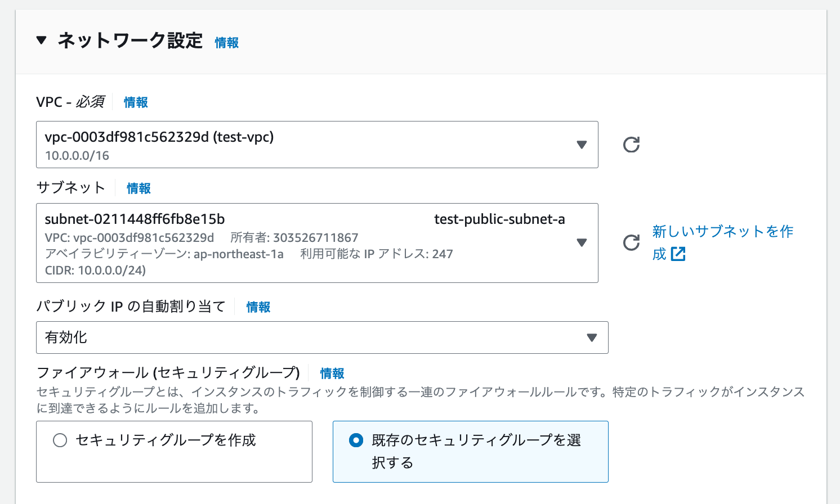This screenshot has width=840, height=504.
Task: Open the subnet selection dropdown
Action: (x=317, y=243)
